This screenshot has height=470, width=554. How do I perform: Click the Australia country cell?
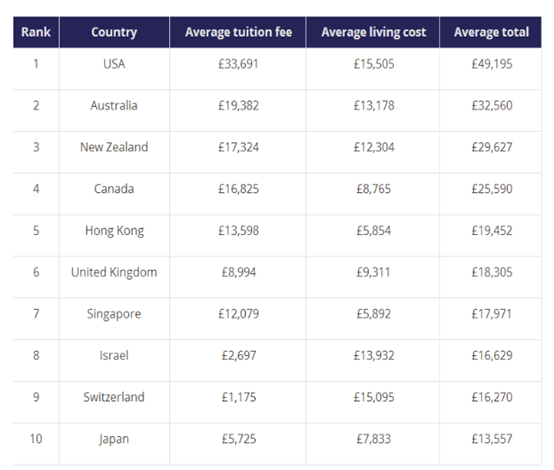click(114, 106)
